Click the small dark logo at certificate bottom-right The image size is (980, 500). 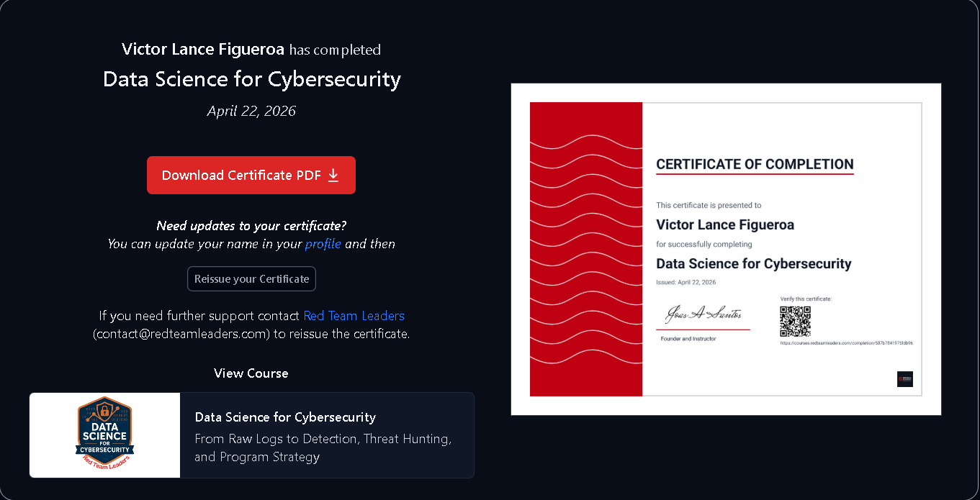[904, 379]
